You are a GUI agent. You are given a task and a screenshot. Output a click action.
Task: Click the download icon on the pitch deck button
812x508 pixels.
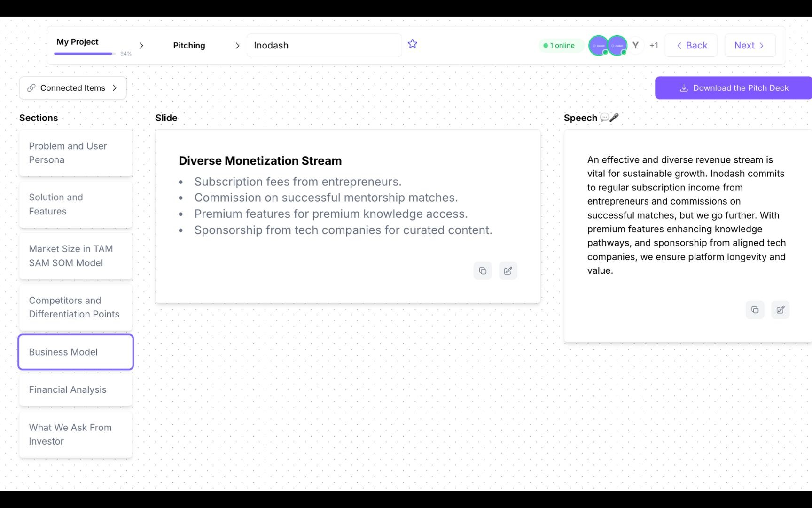[683, 88]
